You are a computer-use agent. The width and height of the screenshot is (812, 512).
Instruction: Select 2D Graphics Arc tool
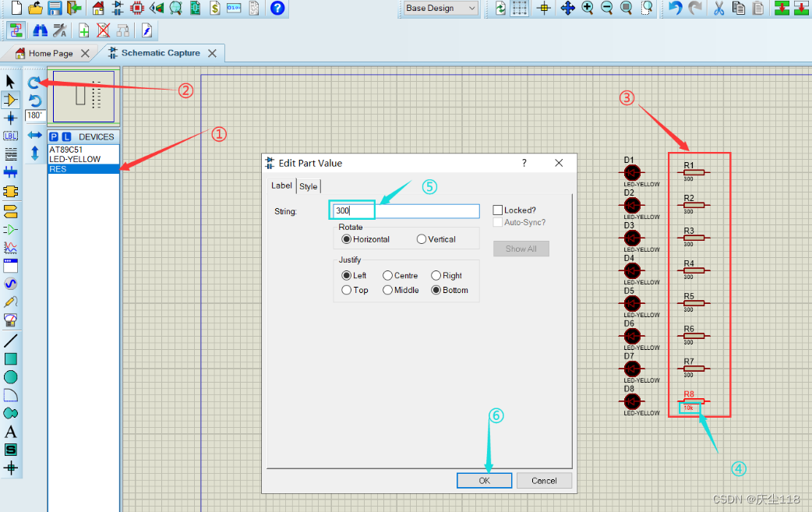tap(10, 395)
